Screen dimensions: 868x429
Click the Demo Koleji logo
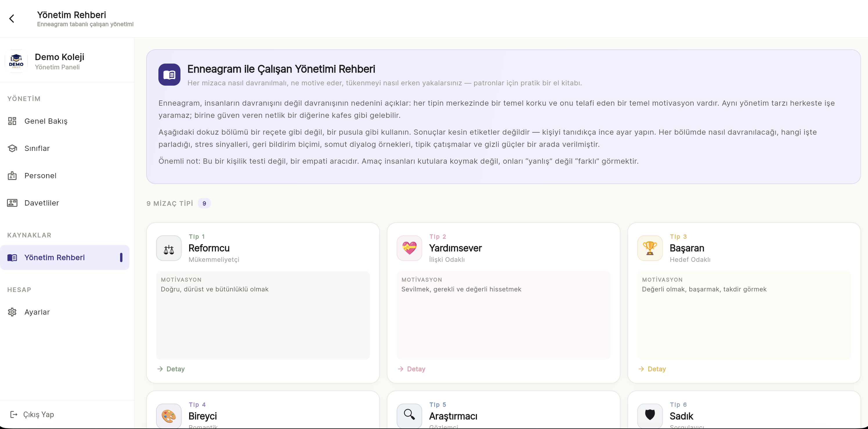pyautogui.click(x=16, y=61)
